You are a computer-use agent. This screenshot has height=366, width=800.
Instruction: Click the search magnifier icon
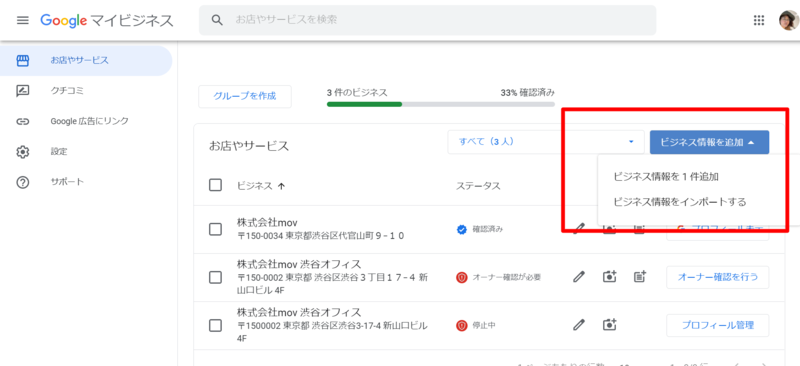217,20
